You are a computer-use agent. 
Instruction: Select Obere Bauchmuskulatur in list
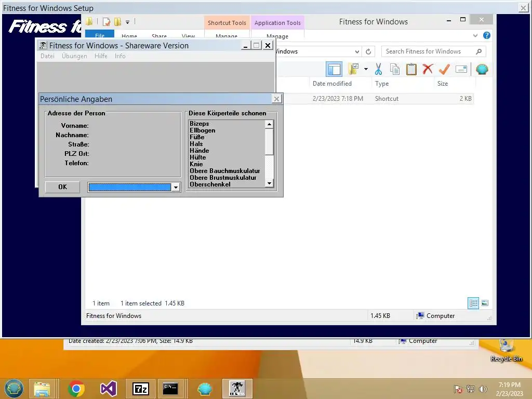(224, 171)
